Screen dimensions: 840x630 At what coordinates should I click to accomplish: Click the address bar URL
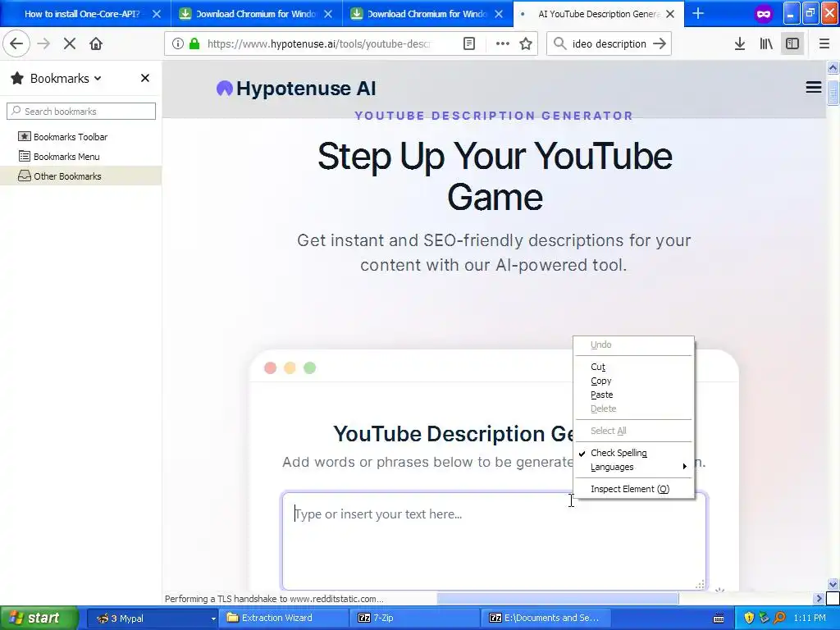(319, 44)
